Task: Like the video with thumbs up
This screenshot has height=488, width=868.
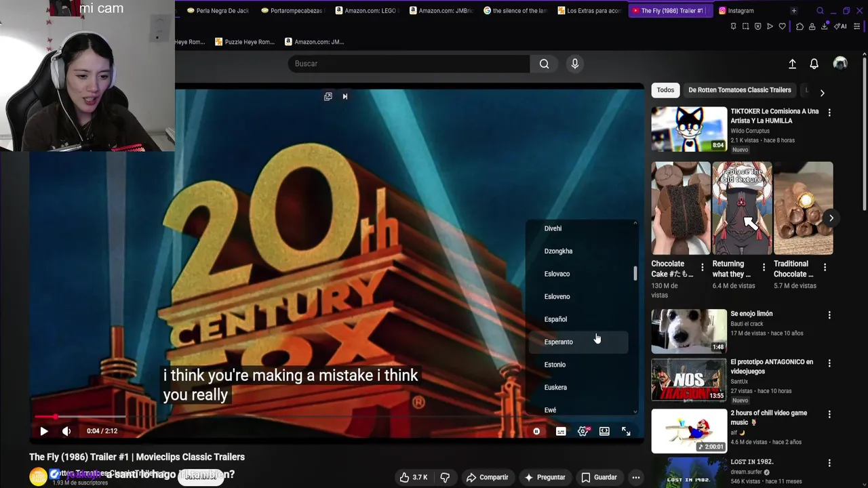Action: tap(413, 477)
